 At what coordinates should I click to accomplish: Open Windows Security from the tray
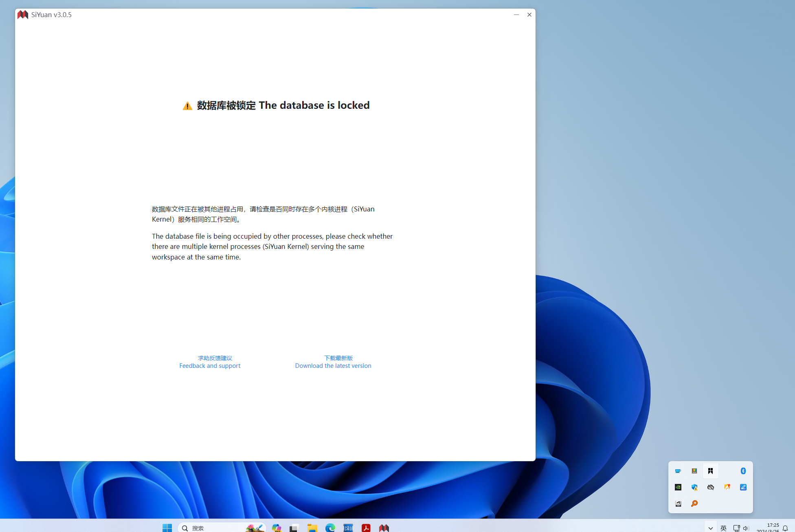pos(694,487)
